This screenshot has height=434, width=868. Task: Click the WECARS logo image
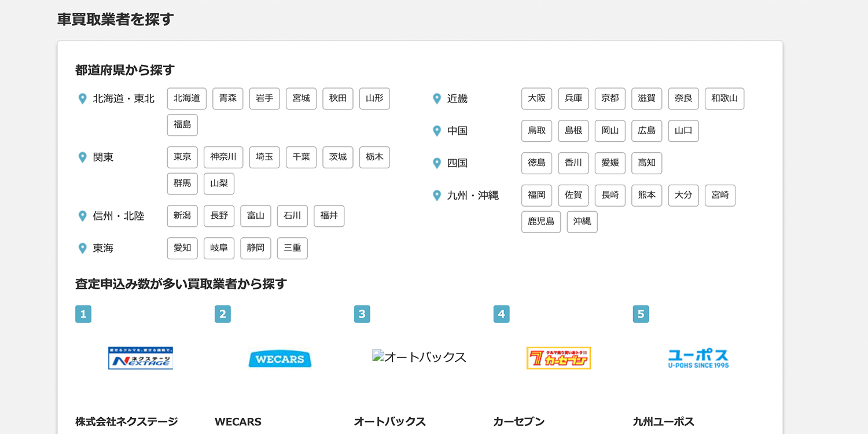(280, 359)
